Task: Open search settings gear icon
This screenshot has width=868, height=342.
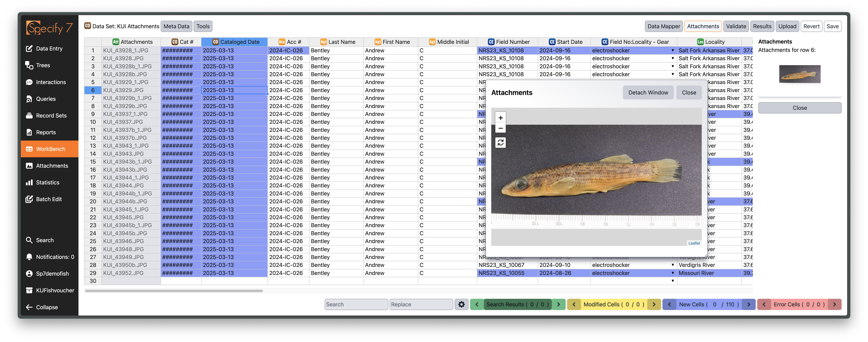Action: (x=461, y=304)
